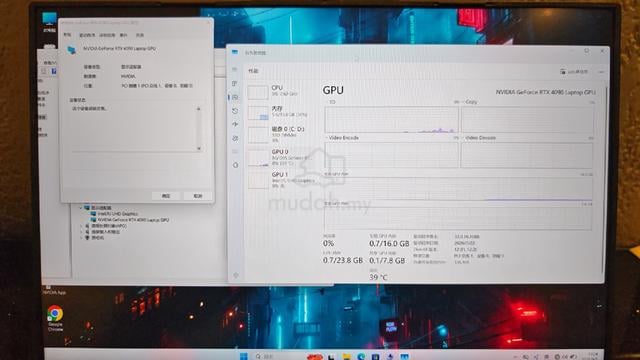Click device status scrollbar up arrow

199,109
